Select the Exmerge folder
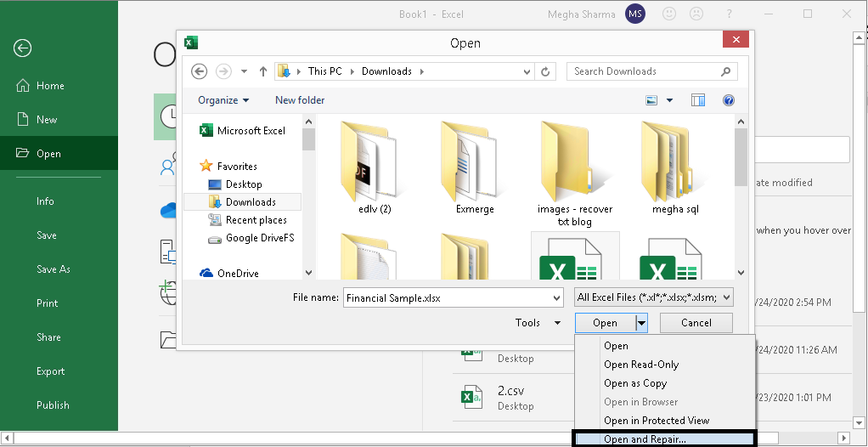The height and width of the screenshot is (447, 868). coord(475,167)
